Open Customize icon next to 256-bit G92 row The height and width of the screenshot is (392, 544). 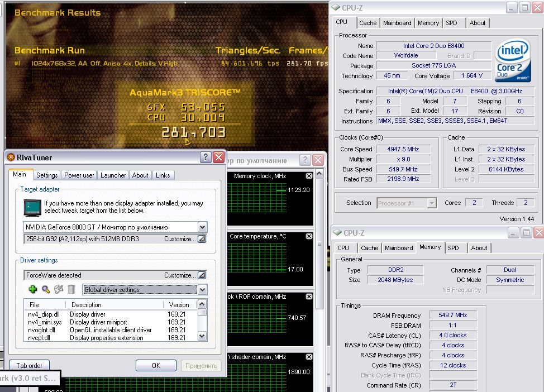[202, 238]
